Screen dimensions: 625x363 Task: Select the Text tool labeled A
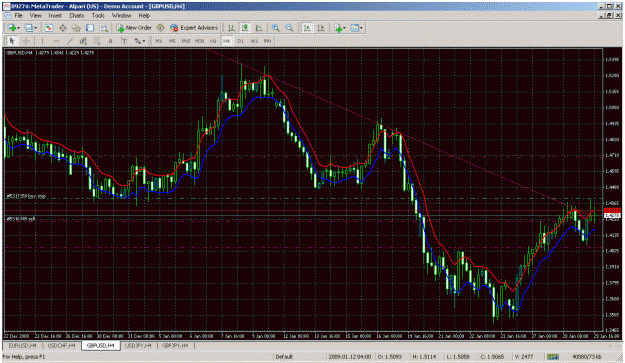(110, 41)
